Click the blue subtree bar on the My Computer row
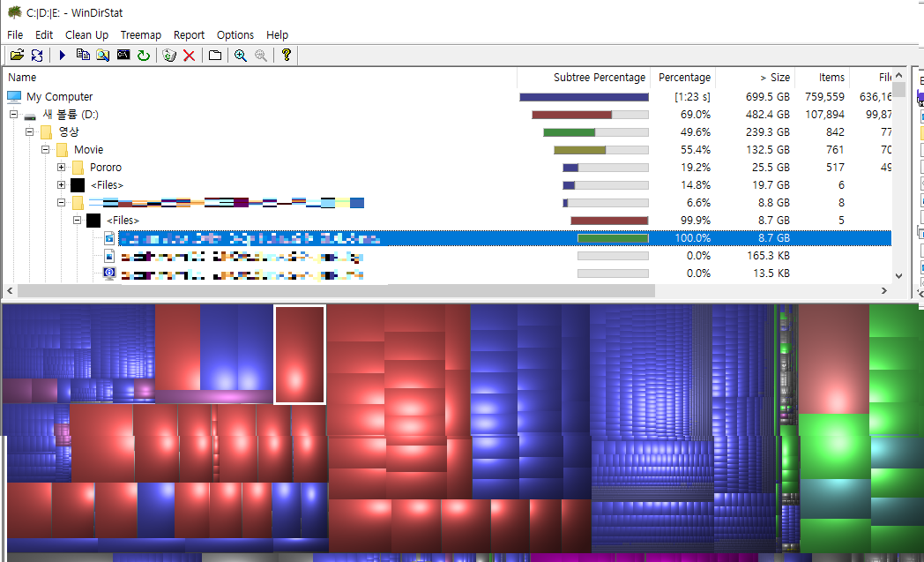The height and width of the screenshot is (562, 924). tap(584, 97)
